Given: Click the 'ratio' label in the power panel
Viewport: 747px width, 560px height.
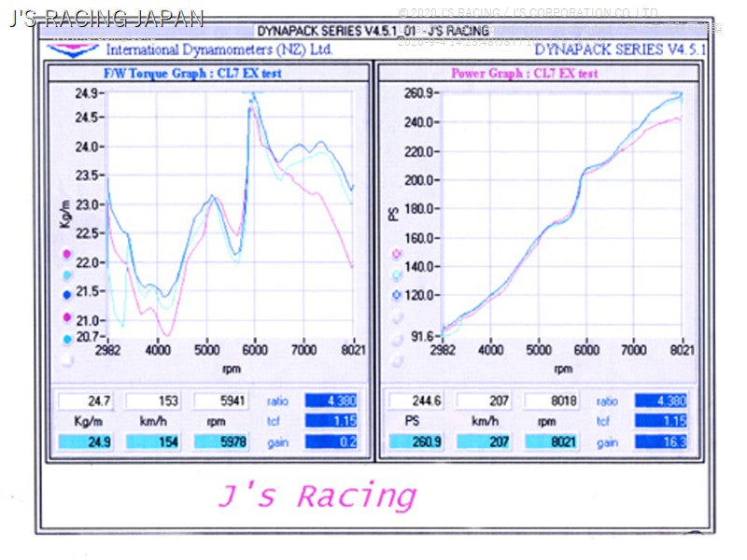Looking at the screenshot, I should click(607, 401).
